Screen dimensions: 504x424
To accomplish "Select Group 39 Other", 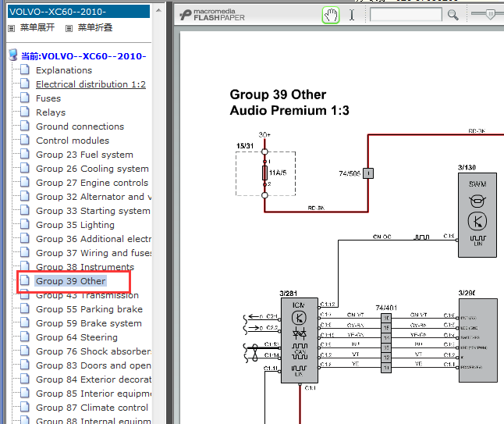I will (x=70, y=281).
